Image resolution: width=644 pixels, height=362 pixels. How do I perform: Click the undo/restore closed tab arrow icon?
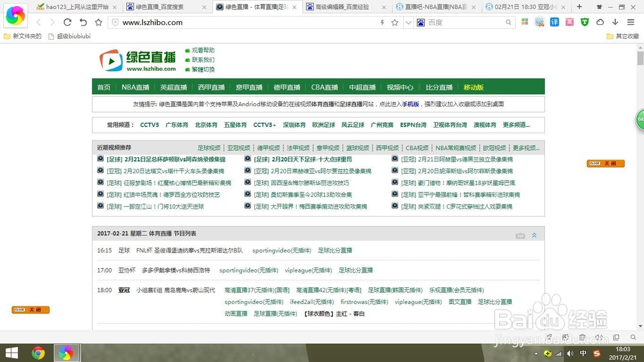[x=83, y=22]
